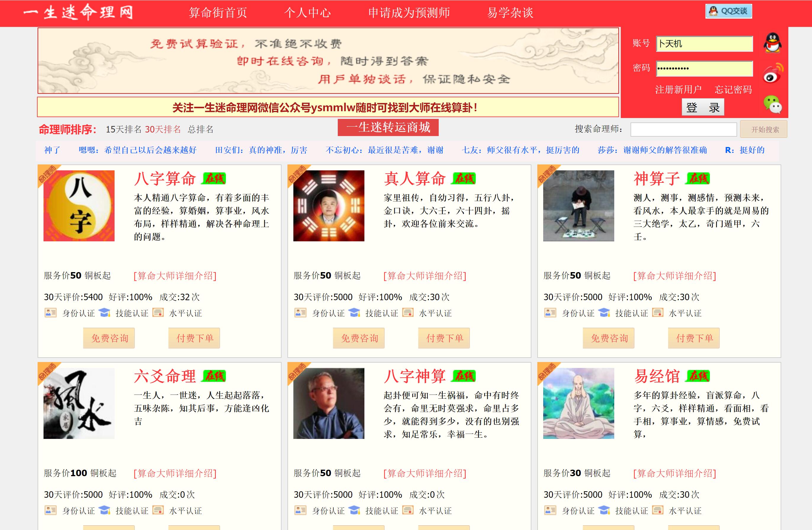Click 八字算命 skill certification cap icon
This screenshot has height=530, width=812.
(104, 313)
